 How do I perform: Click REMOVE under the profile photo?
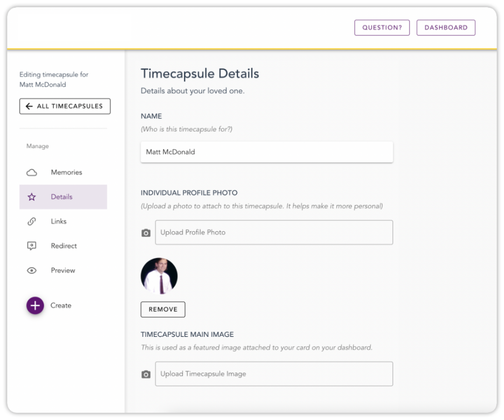coord(162,309)
